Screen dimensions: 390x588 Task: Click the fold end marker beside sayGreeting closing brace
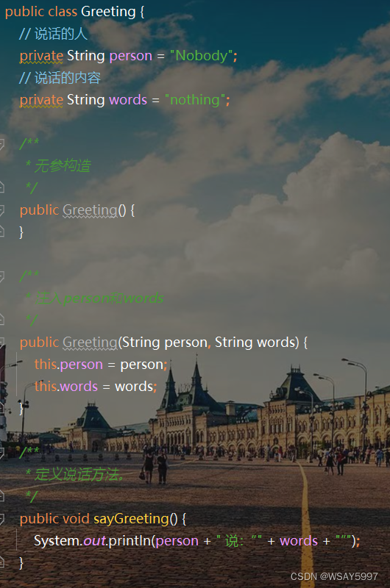(1, 562)
